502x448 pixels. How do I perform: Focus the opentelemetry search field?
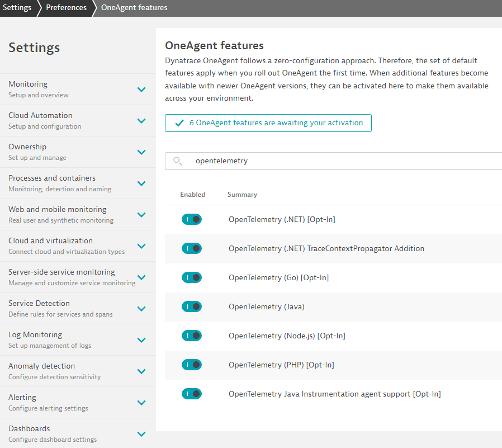[333, 161]
